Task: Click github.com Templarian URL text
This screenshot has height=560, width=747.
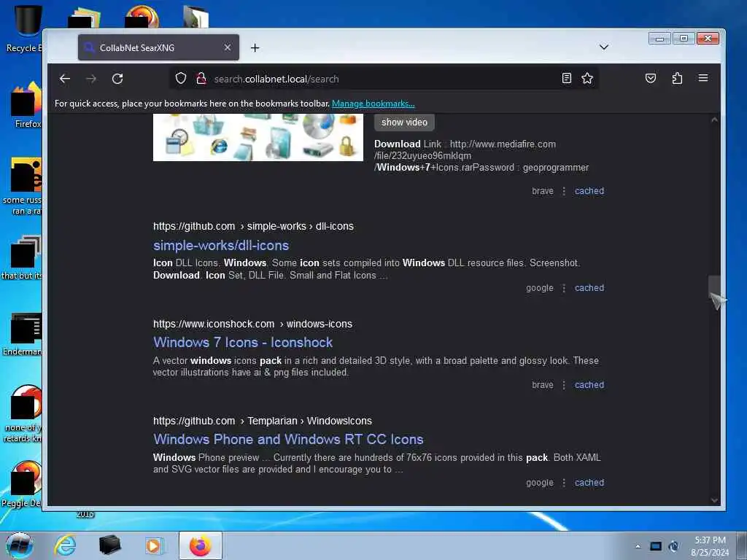Action: (263, 421)
